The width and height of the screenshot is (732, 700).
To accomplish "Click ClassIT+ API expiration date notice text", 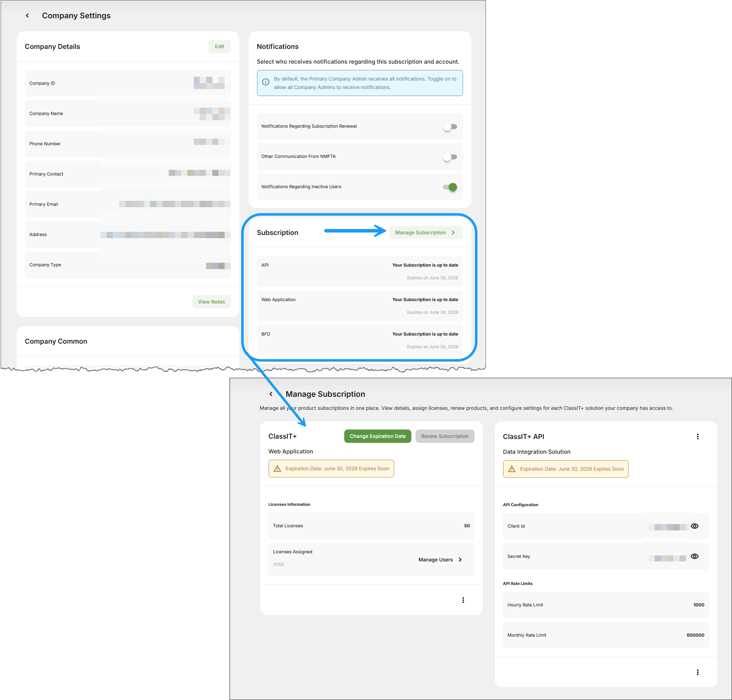I will point(572,469).
